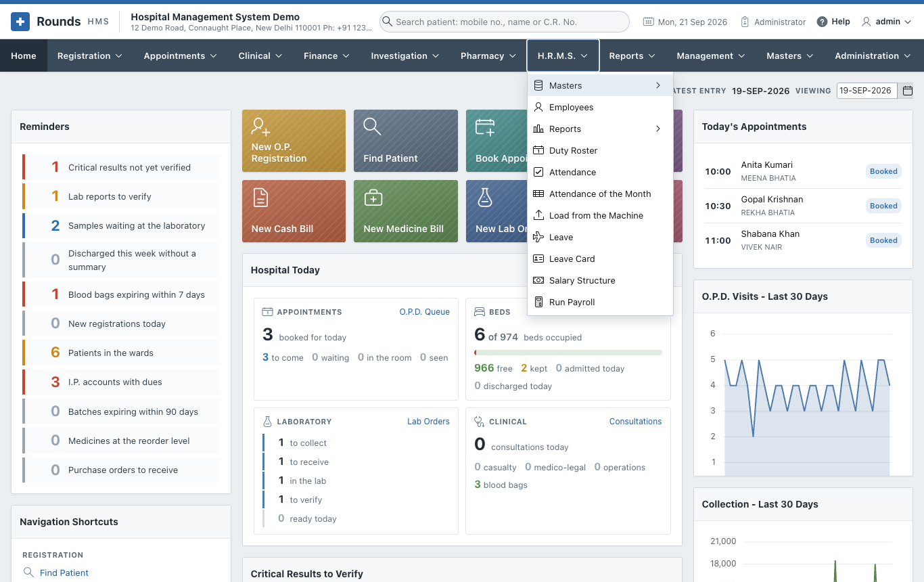Open calendar icon beside viewing date
924x582 pixels.
[908, 91]
